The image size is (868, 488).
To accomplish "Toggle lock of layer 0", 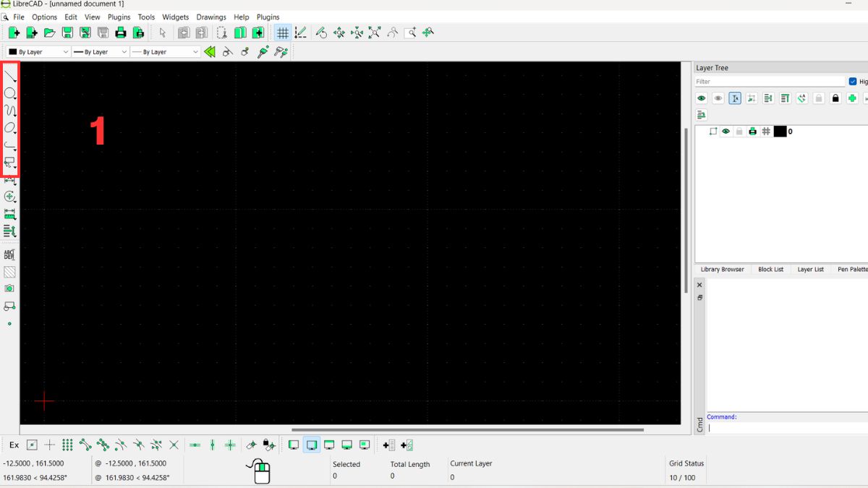I will 739,132.
